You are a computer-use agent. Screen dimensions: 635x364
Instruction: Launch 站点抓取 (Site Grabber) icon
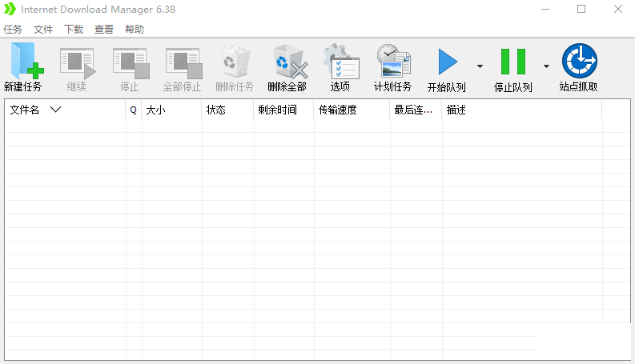coord(578,62)
